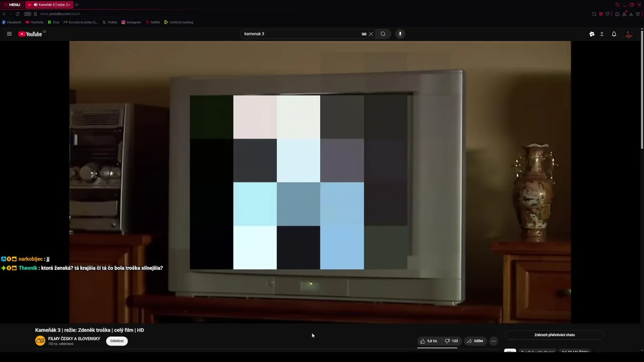Click the video player area
The height and width of the screenshot is (362, 644).
click(x=320, y=182)
